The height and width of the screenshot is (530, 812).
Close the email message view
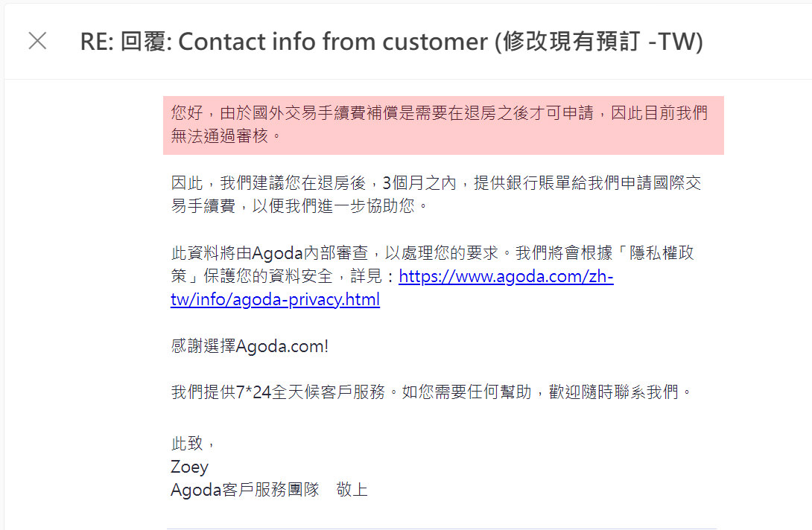pos(37,41)
